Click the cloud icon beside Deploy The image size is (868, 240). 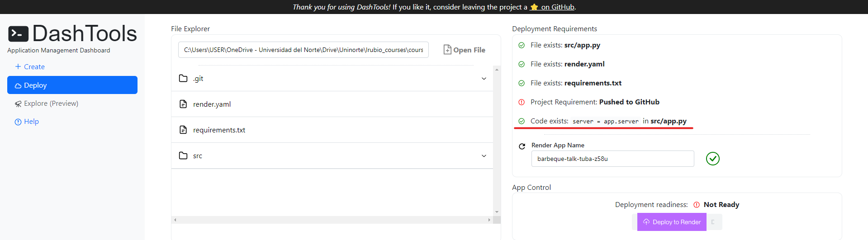click(18, 85)
